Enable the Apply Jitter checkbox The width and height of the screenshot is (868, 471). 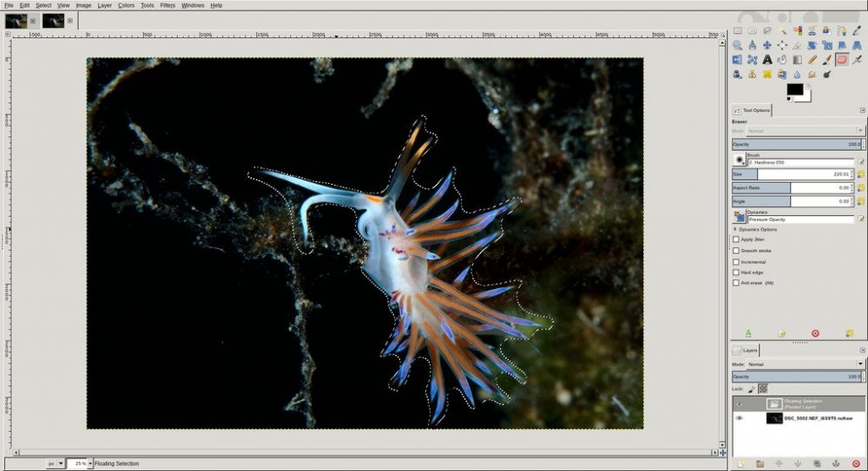[736, 239]
